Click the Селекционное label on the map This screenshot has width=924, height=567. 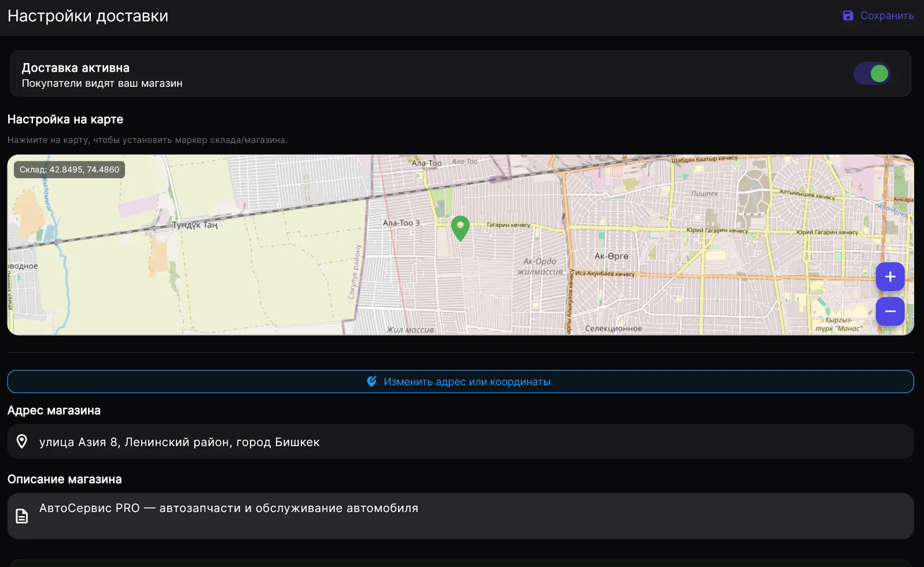(x=613, y=329)
